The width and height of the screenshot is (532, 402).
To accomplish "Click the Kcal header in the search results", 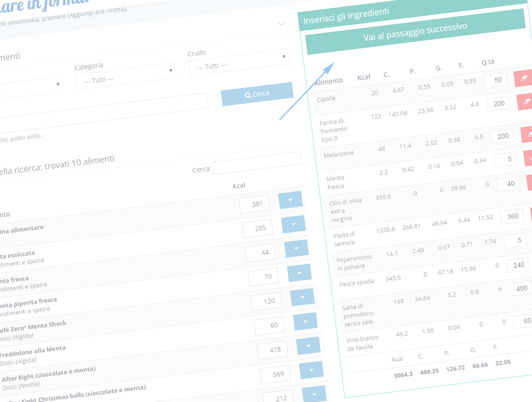I will pos(239,186).
